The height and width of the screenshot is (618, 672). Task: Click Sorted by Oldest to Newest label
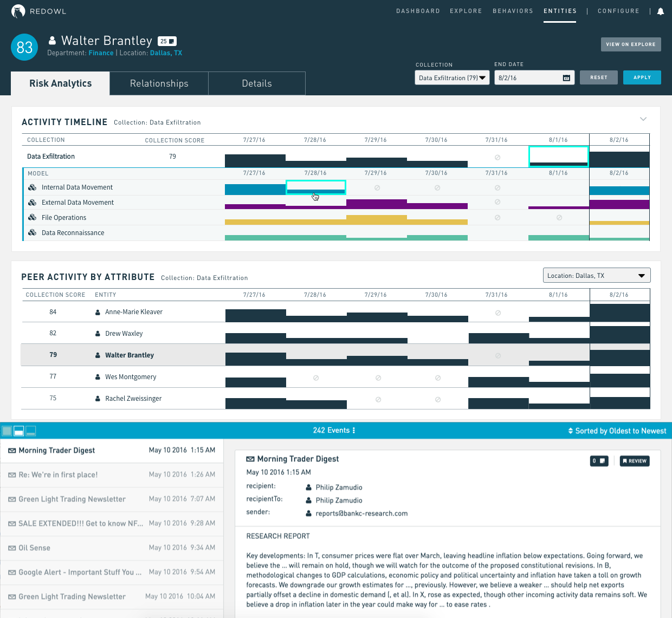pyautogui.click(x=621, y=431)
